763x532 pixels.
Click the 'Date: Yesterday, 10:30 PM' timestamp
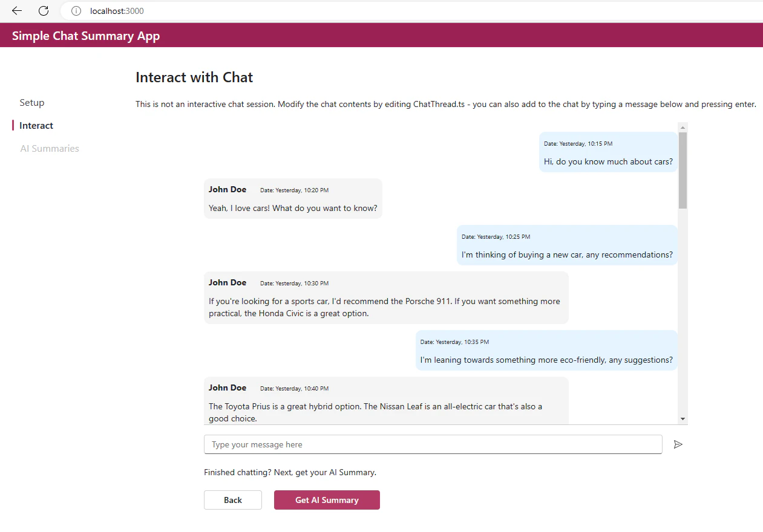point(294,284)
